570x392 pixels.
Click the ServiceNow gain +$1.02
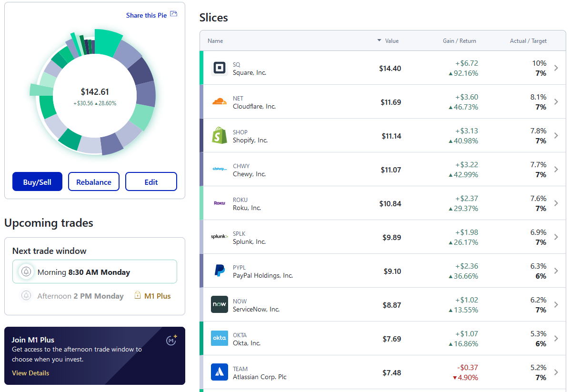(x=466, y=300)
